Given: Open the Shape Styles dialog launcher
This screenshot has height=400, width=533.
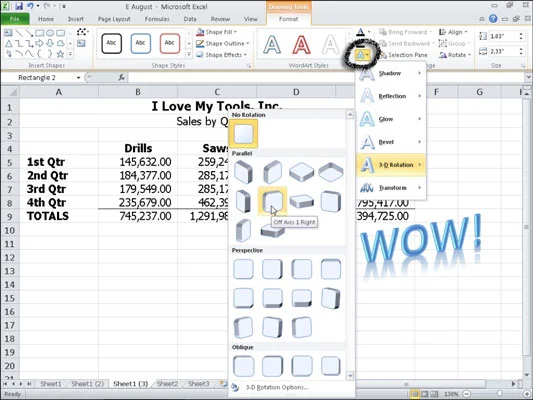Looking at the screenshot, I should tap(249, 66).
